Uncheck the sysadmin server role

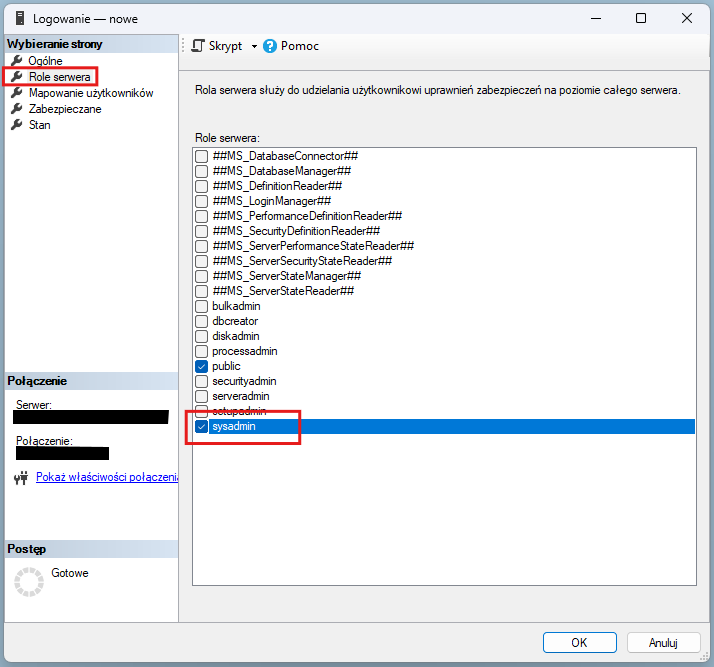tap(202, 427)
